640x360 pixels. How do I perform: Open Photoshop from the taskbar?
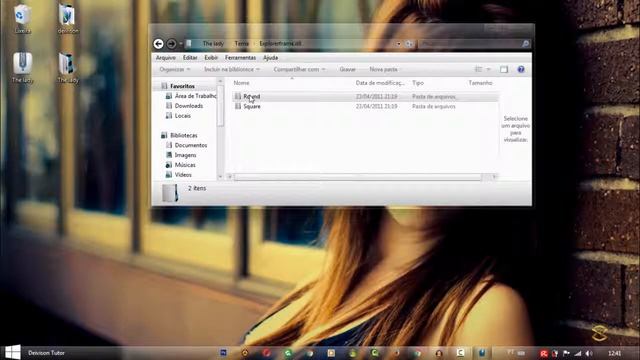click(223, 353)
